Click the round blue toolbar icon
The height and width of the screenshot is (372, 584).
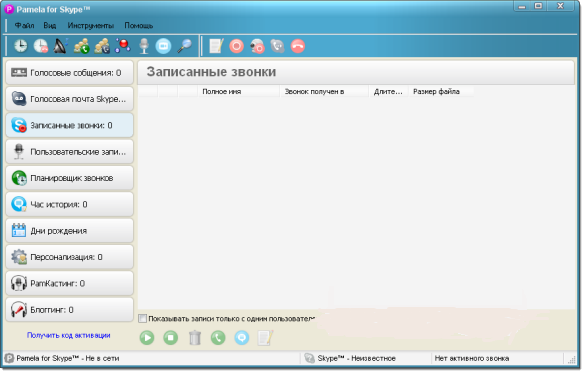(163, 46)
